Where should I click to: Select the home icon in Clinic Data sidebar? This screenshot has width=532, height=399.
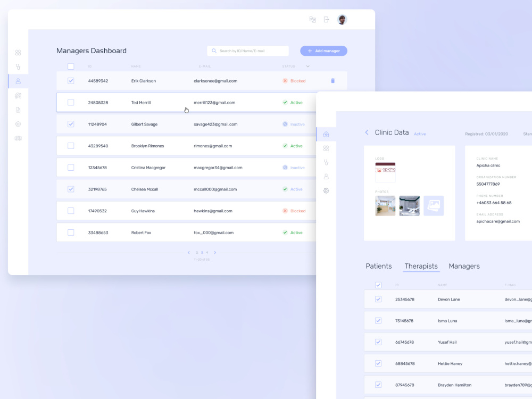326,135
